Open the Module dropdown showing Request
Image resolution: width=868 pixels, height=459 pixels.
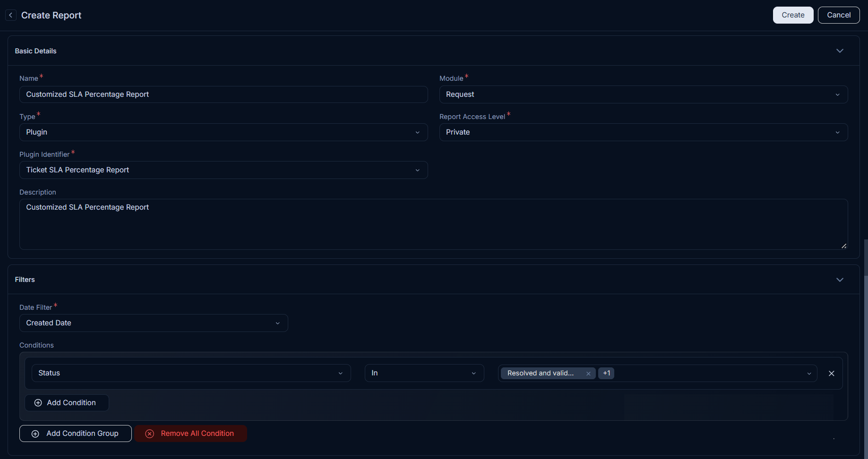click(x=644, y=94)
